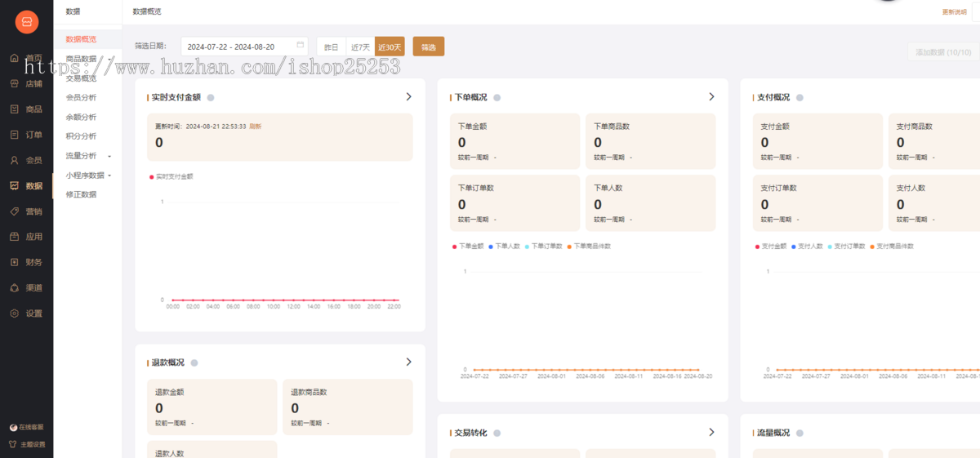Toggle 实时支付金额 chart legend
The width and height of the screenshot is (980, 458).
tap(171, 176)
